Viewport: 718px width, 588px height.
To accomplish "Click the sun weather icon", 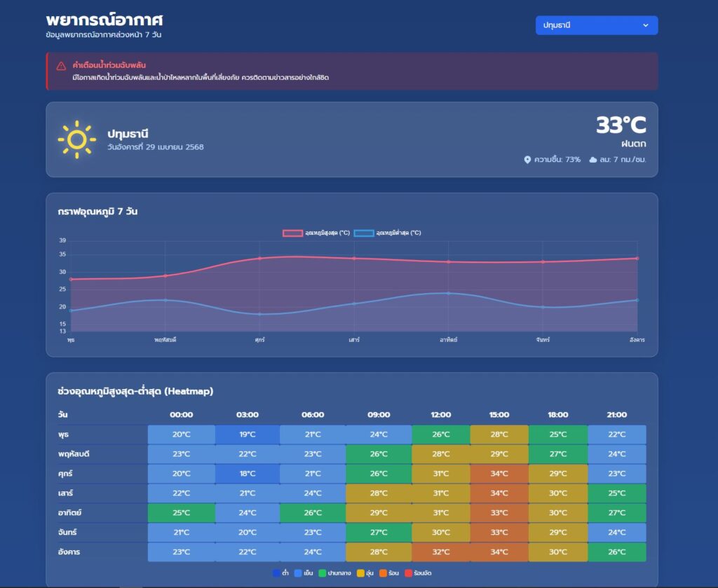I will tap(76, 139).
